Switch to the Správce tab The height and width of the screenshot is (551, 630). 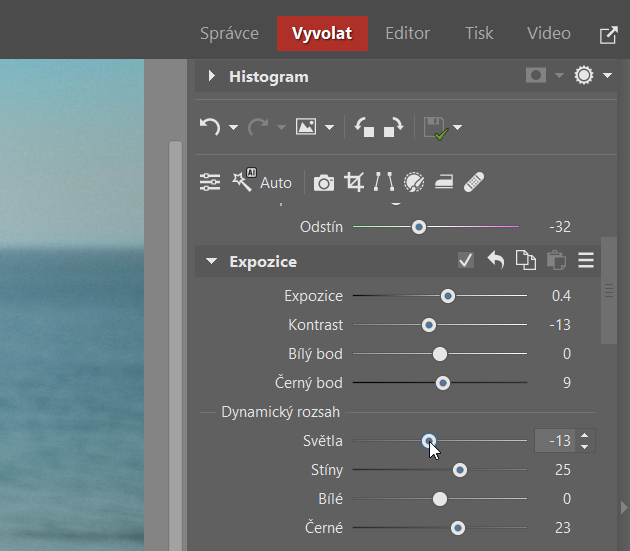click(x=229, y=33)
